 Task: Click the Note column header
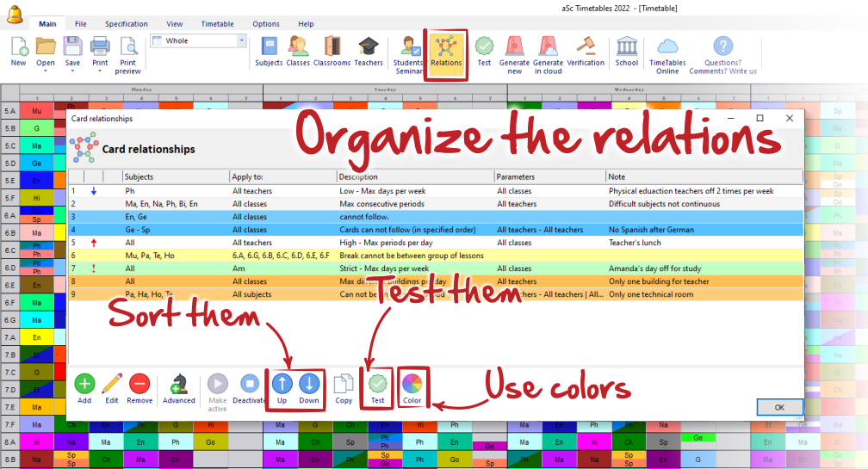tap(704, 177)
